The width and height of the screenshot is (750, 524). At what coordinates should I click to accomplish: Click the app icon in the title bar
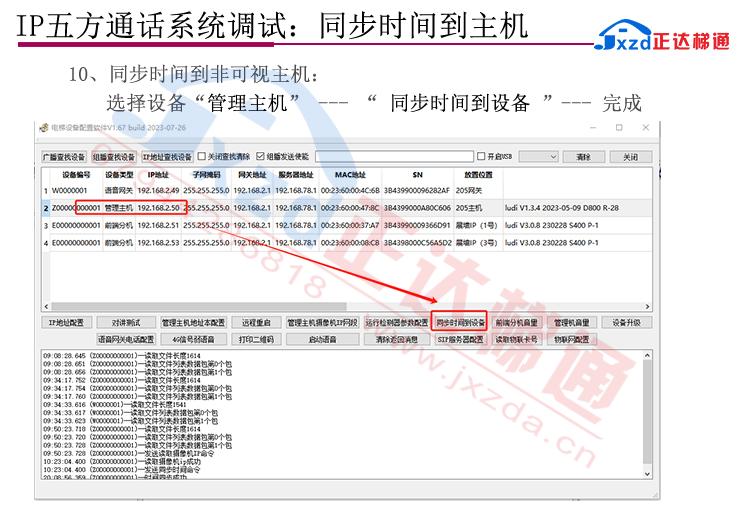43,128
